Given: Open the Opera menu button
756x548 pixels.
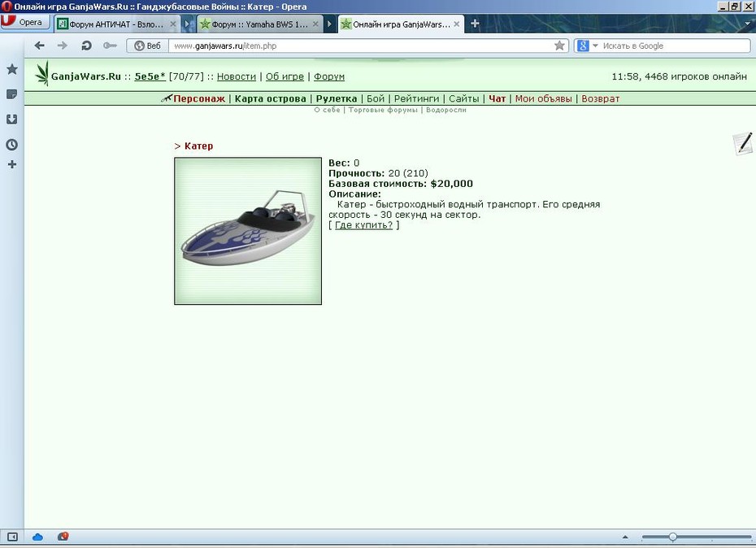Looking at the screenshot, I should [25, 22].
